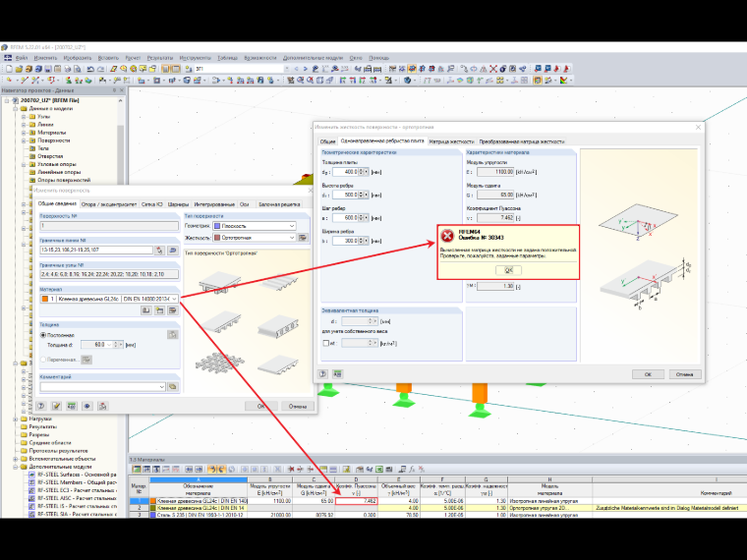
Task: Switch to Общие tab in stiffness dialog
Action: click(327, 141)
